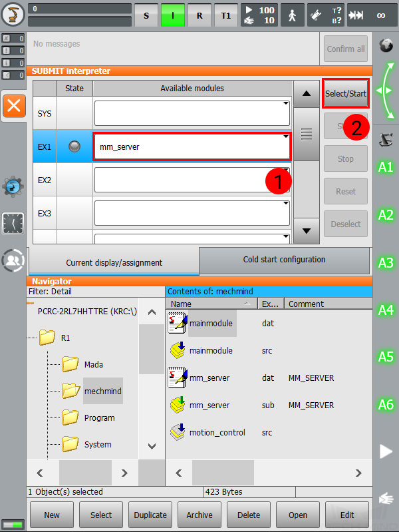Click the white play start arrow
Viewport: 399px width, 532px height.
[386, 451]
